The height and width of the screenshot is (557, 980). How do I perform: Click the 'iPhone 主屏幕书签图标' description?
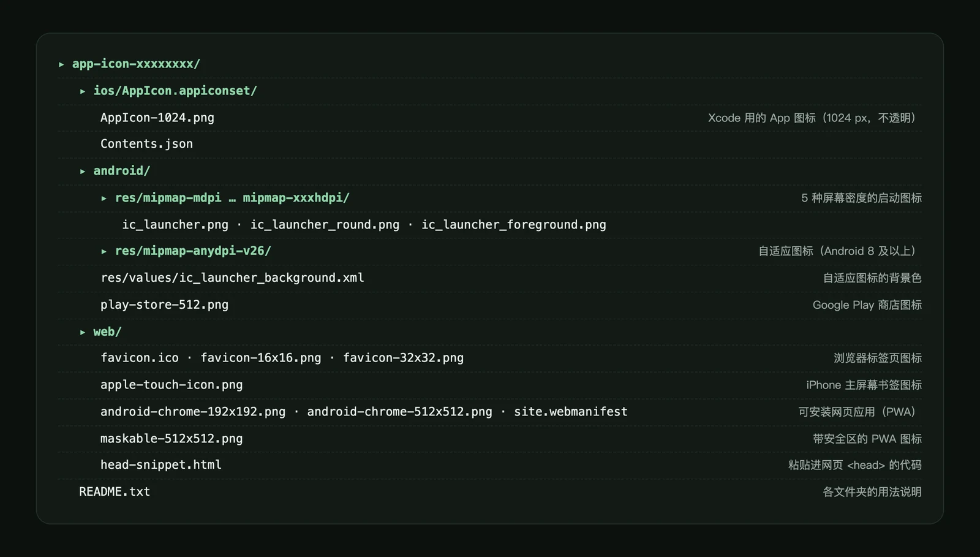(864, 385)
